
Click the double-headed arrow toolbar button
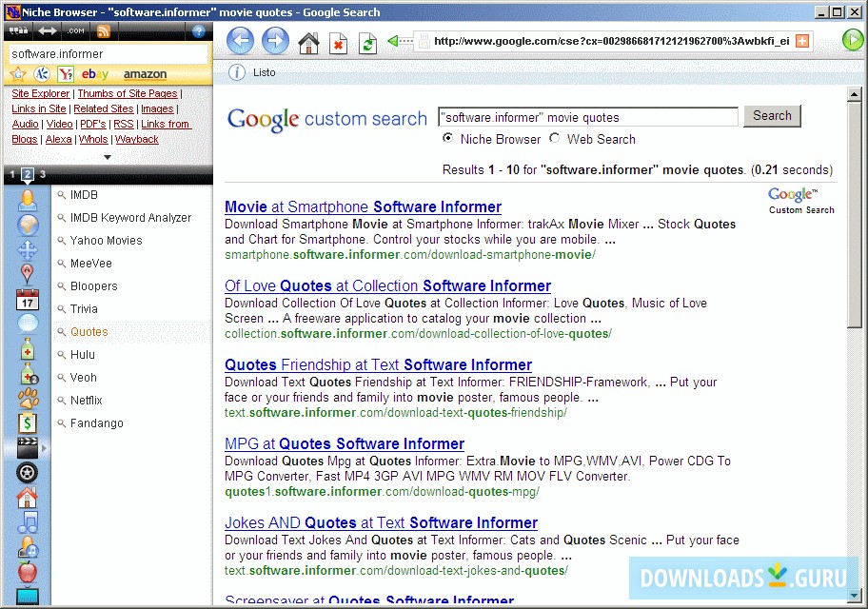point(47,31)
